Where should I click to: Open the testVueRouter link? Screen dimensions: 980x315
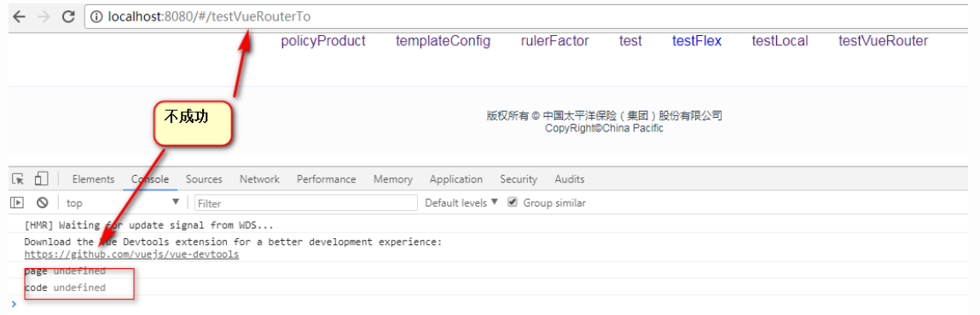pyautogui.click(x=883, y=41)
